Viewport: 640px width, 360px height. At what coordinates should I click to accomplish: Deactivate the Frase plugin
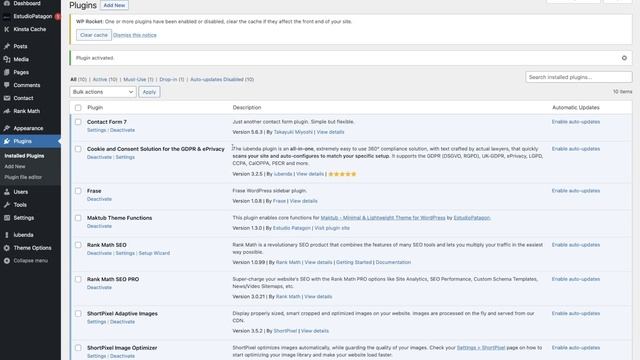(x=99, y=199)
